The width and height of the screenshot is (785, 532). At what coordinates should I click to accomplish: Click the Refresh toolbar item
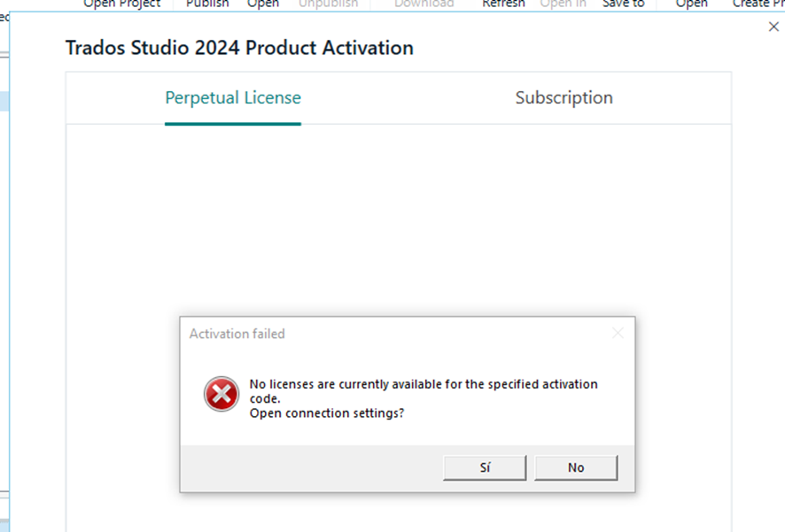point(502,4)
